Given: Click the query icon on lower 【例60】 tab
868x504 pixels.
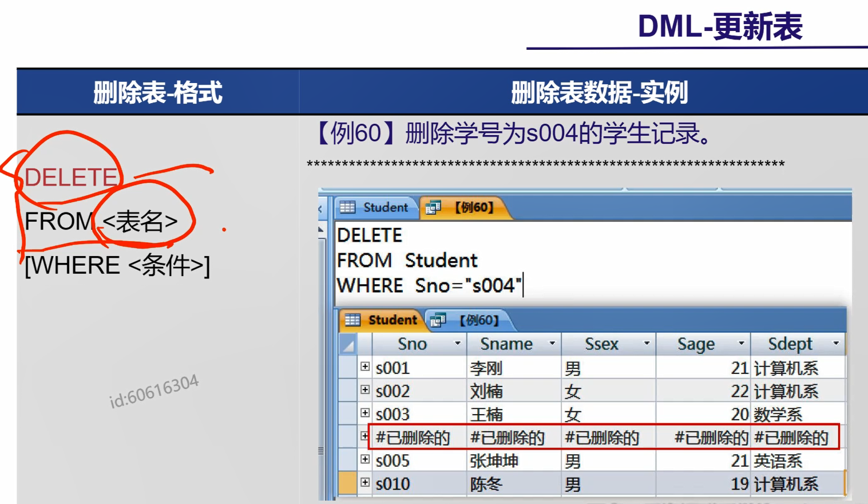Looking at the screenshot, I should (x=438, y=320).
